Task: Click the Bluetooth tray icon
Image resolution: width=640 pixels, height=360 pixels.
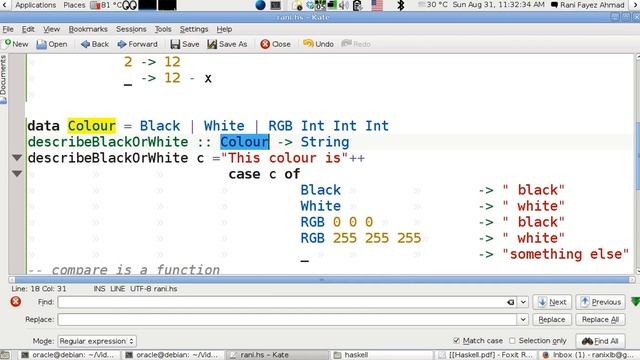Action: pyautogui.click(x=401, y=5)
